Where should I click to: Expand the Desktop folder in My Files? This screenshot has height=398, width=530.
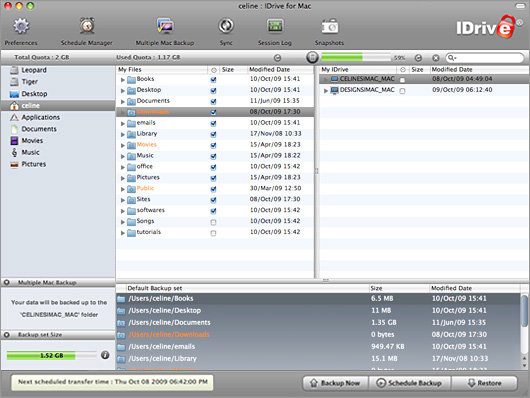click(x=123, y=91)
